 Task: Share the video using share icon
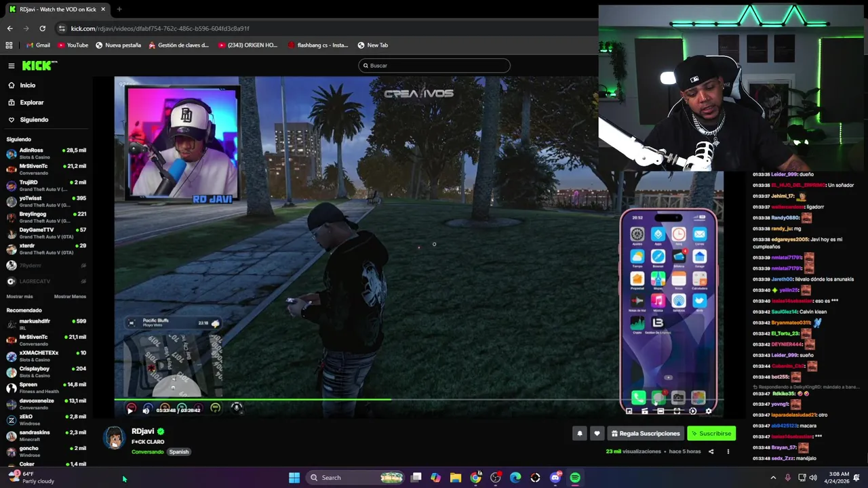point(711,451)
